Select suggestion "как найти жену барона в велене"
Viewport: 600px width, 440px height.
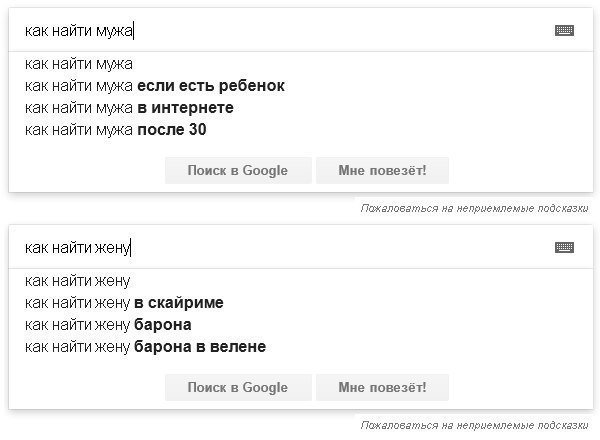coord(145,347)
